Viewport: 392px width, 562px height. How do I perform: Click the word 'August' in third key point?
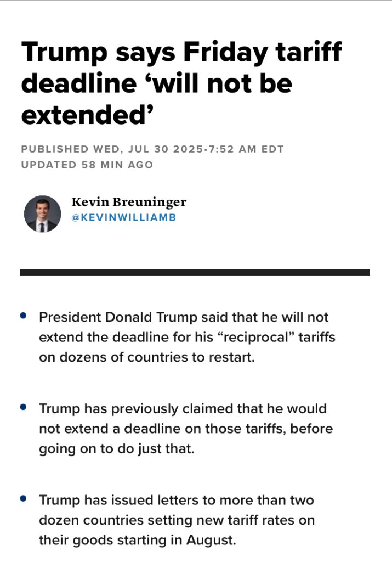click(x=211, y=540)
